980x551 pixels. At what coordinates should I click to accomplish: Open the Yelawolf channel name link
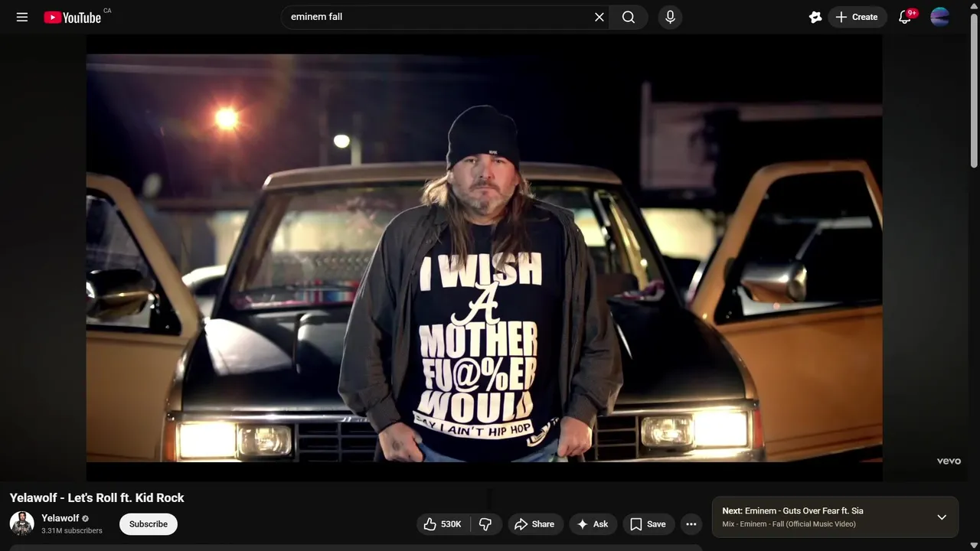[x=60, y=518]
